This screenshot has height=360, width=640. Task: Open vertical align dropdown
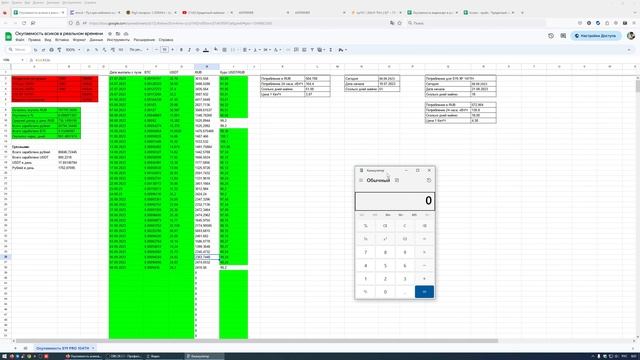[x=256, y=50]
